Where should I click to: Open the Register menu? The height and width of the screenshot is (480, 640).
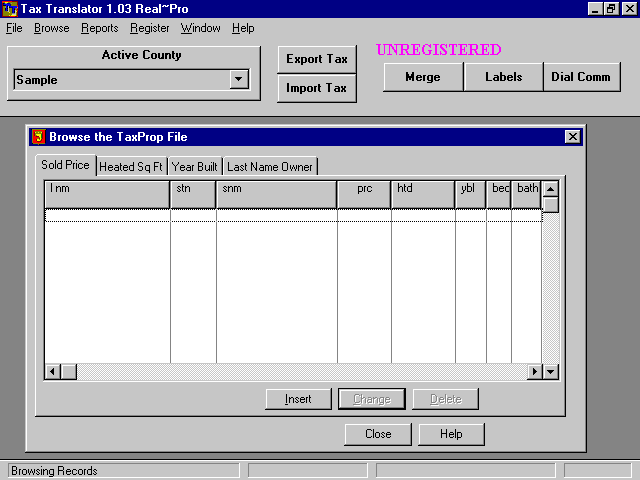[x=149, y=28]
